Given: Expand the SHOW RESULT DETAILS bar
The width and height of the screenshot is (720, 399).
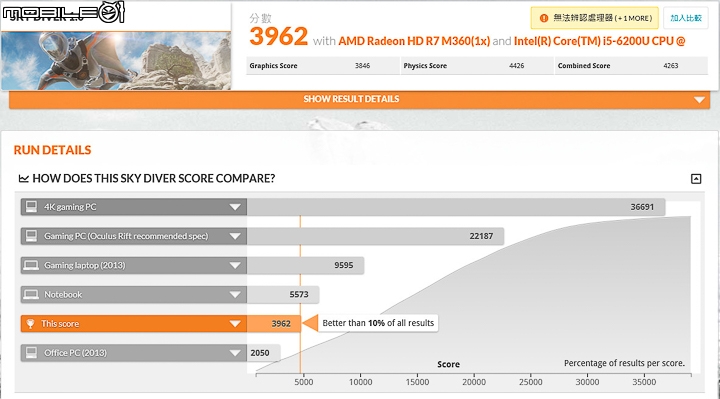Looking at the screenshot, I should (359, 99).
